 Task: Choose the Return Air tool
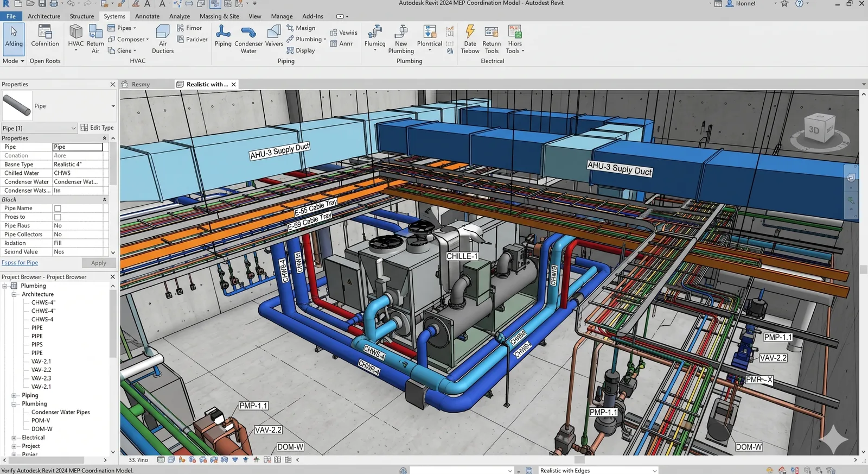click(x=95, y=39)
